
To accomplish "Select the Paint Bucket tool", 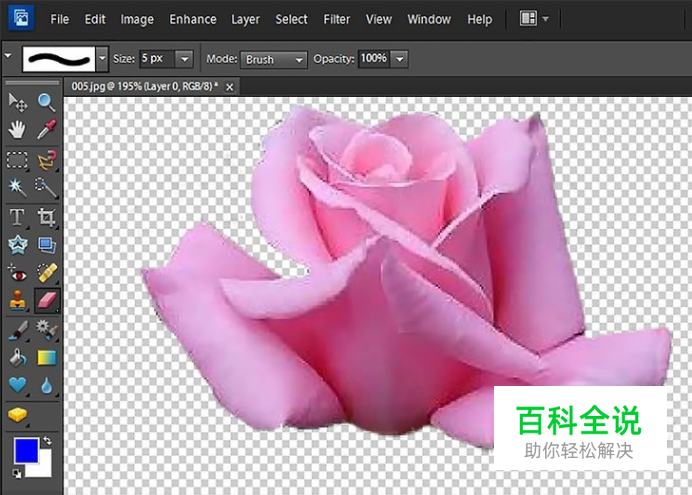I will (x=18, y=358).
